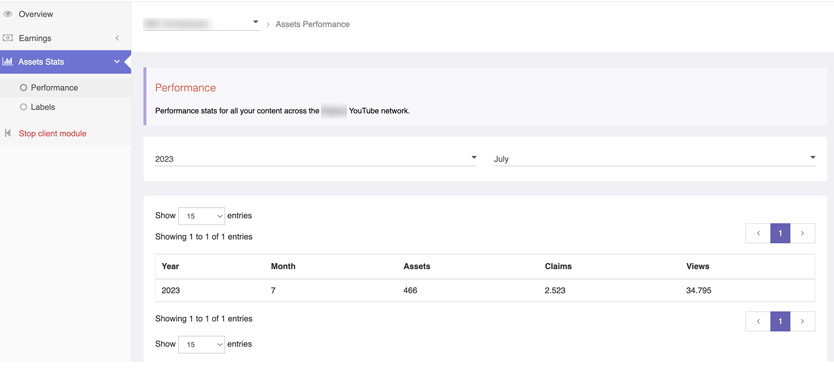The width and height of the screenshot is (834, 377).
Task: Collapse the Assets Stats menu chevron
Action: [x=117, y=62]
